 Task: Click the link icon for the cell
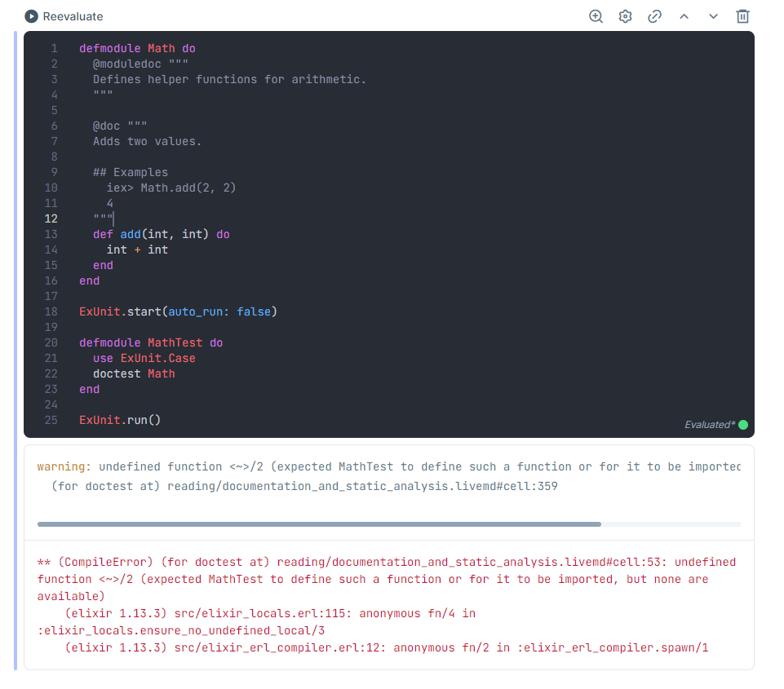click(654, 16)
